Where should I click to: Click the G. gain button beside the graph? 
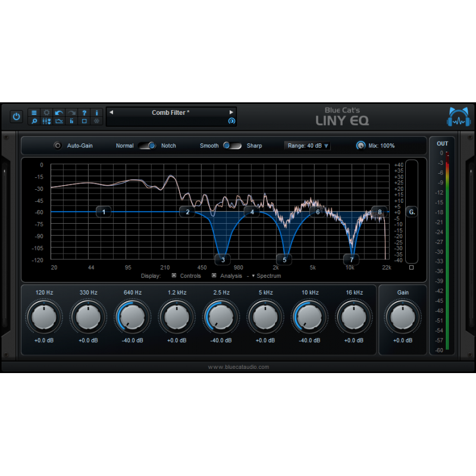[411, 211]
